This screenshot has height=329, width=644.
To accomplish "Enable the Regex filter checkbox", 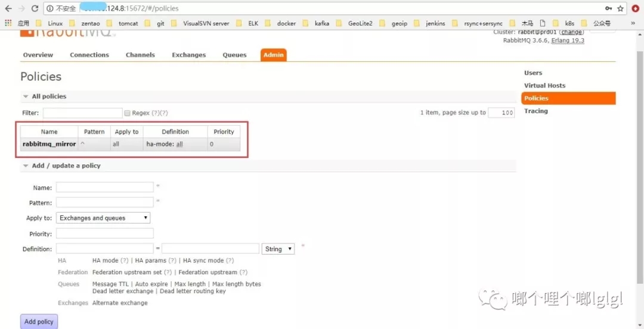I will 127,113.
